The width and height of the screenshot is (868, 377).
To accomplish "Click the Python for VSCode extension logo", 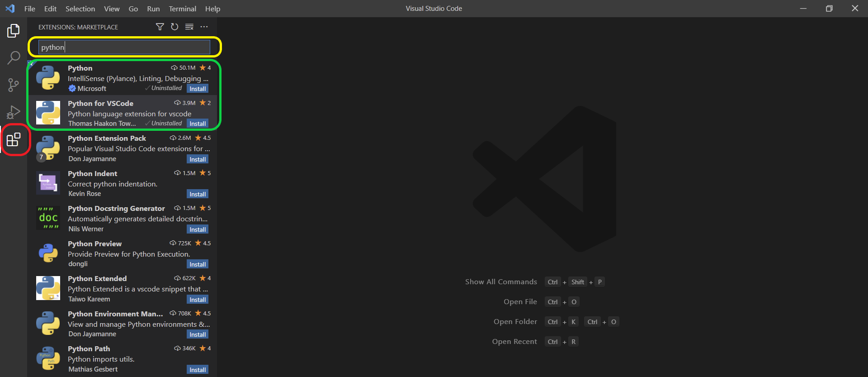I will [x=48, y=113].
